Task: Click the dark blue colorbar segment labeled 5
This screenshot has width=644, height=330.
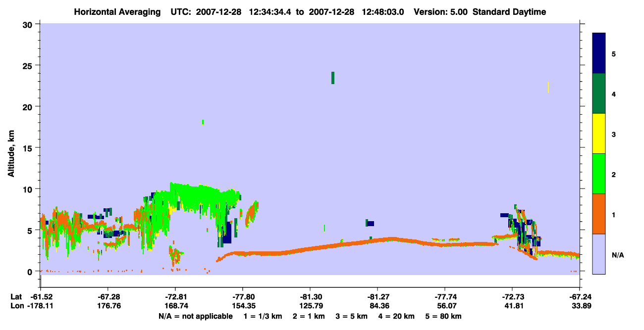Action: point(599,53)
